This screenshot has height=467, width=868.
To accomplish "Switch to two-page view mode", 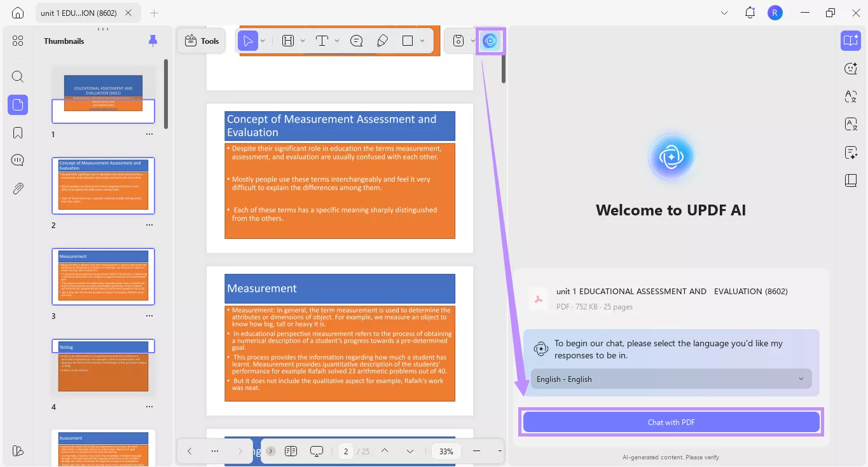I will tap(291, 451).
